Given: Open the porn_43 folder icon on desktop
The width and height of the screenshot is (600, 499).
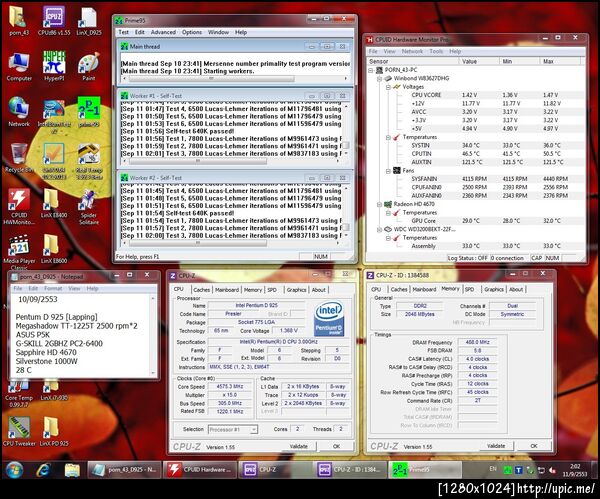Looking at the screenshot, I should [x=19, y=21].
